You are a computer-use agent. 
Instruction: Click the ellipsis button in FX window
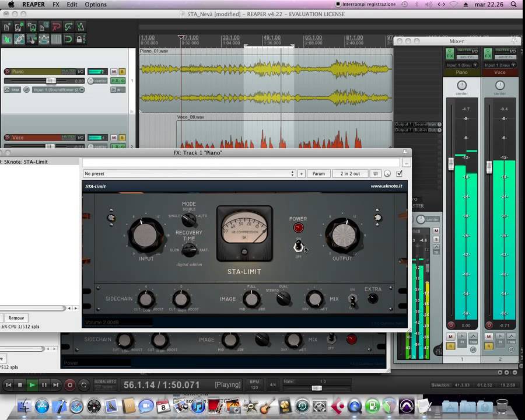click(x=406, y=163)
